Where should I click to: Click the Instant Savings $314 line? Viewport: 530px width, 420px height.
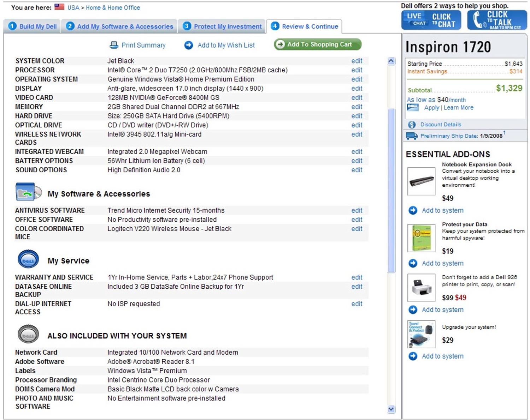tap(465, 72)
